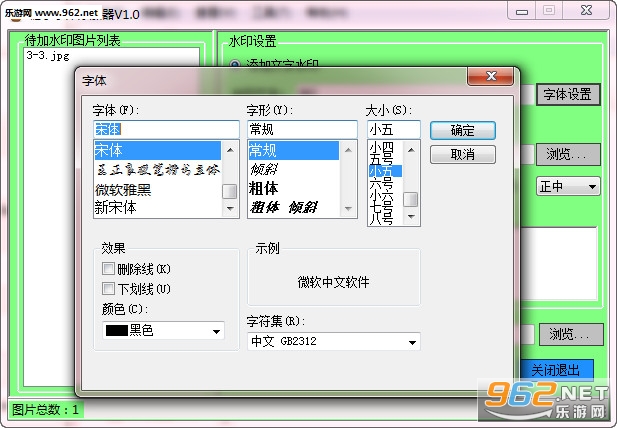This screenshot has height=428, width=617.
Task: Select 新宋体 in the font list
Action: click(x=157, y=207)
